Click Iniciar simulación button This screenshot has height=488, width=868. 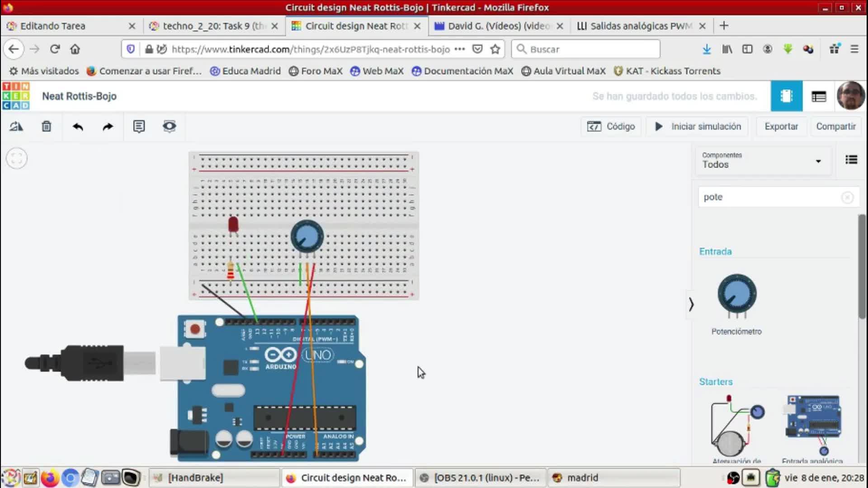click(698, 127)
